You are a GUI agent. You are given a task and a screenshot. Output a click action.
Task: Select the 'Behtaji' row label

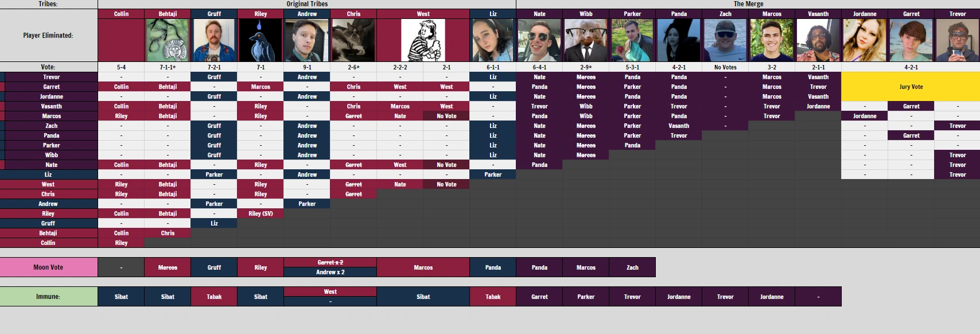(49, 233)
